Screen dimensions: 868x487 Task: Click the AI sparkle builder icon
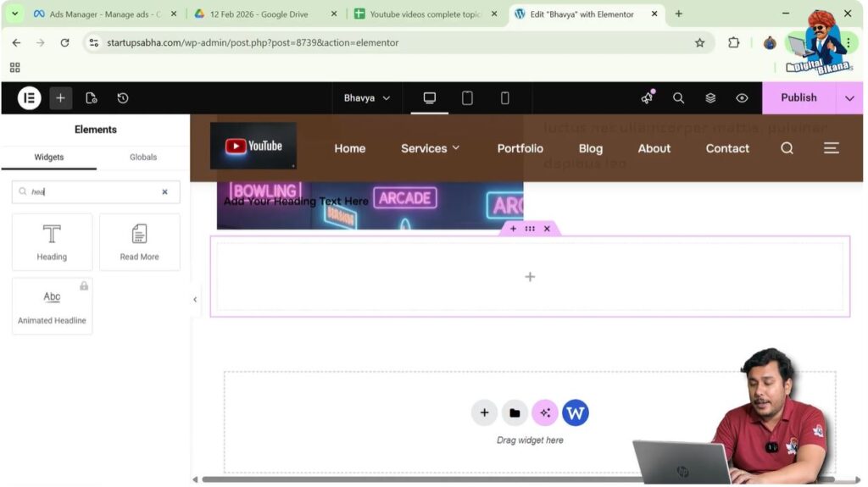(x=545, y=412)
